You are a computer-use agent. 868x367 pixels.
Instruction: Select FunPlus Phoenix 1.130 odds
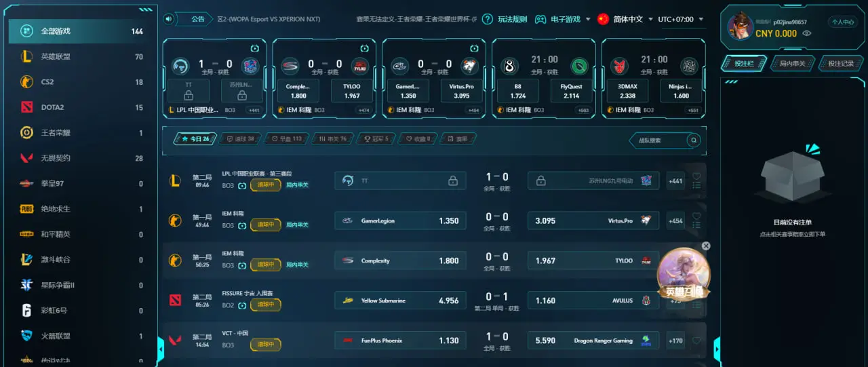point(400,341)
